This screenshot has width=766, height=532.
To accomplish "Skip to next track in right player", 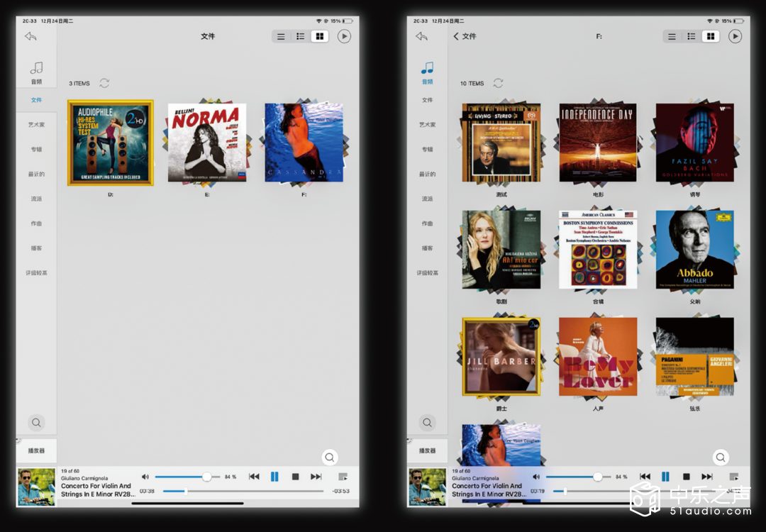I will pos(707,476).
